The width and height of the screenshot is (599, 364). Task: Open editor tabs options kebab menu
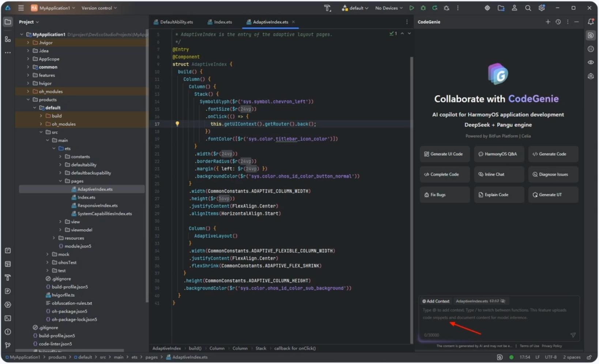click(x=407, y=22)
